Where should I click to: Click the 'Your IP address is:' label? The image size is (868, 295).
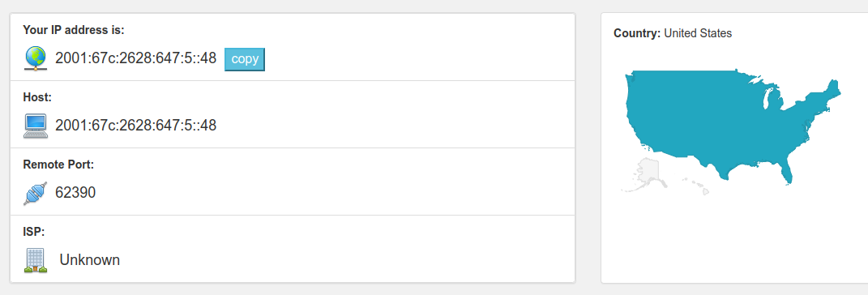tap(74, 30)
